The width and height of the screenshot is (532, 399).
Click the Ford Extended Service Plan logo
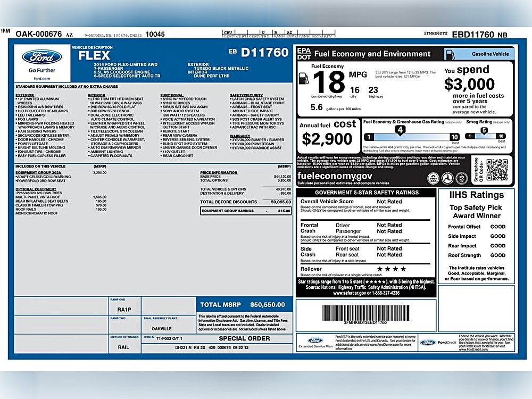coord(315,340)
